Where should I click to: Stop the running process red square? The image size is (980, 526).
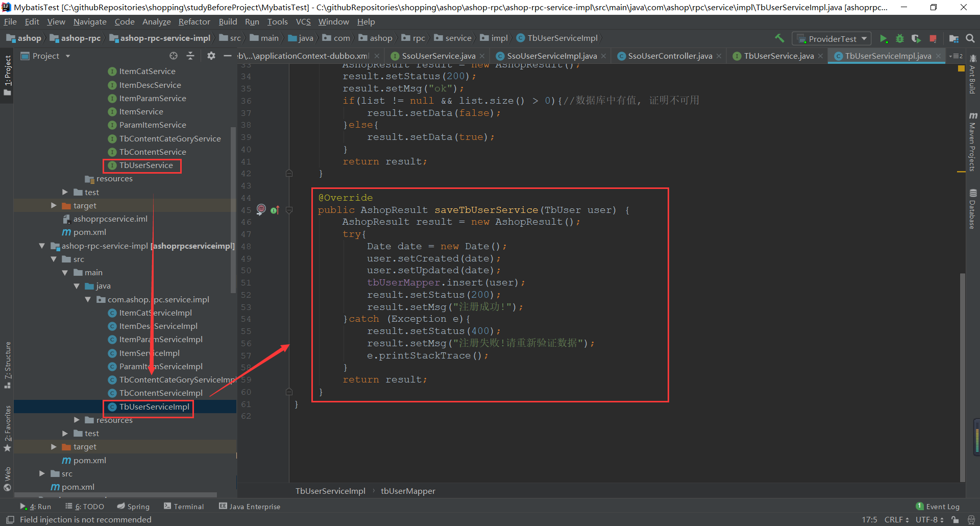[x=933, y=39]
